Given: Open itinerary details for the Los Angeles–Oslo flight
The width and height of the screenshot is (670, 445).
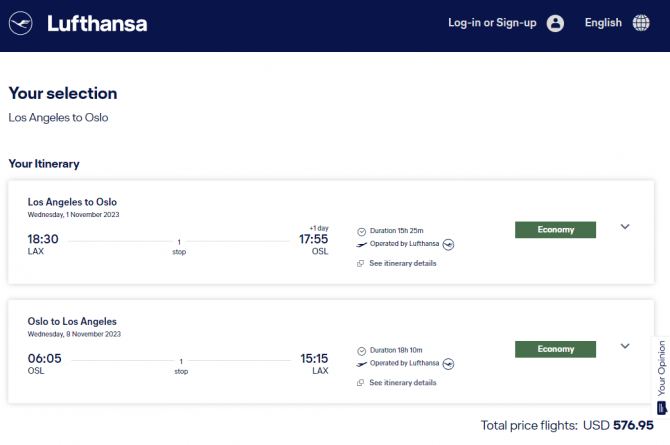Looking at the screenshot, I should (x=403, y=263).
